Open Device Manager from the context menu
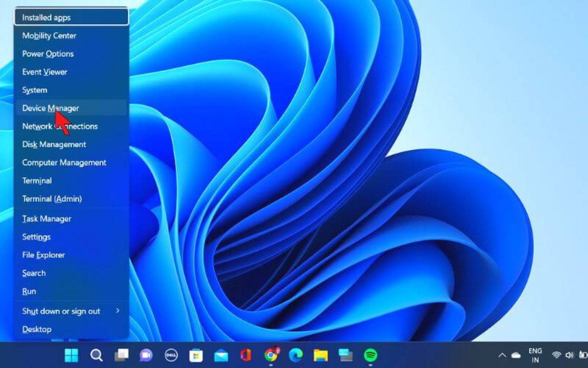This screenshot has height=368, width=588. (x=51, y=108)
